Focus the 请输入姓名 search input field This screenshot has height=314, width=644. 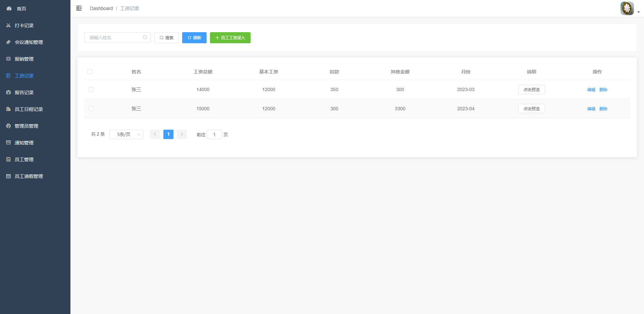click(114, 38)
